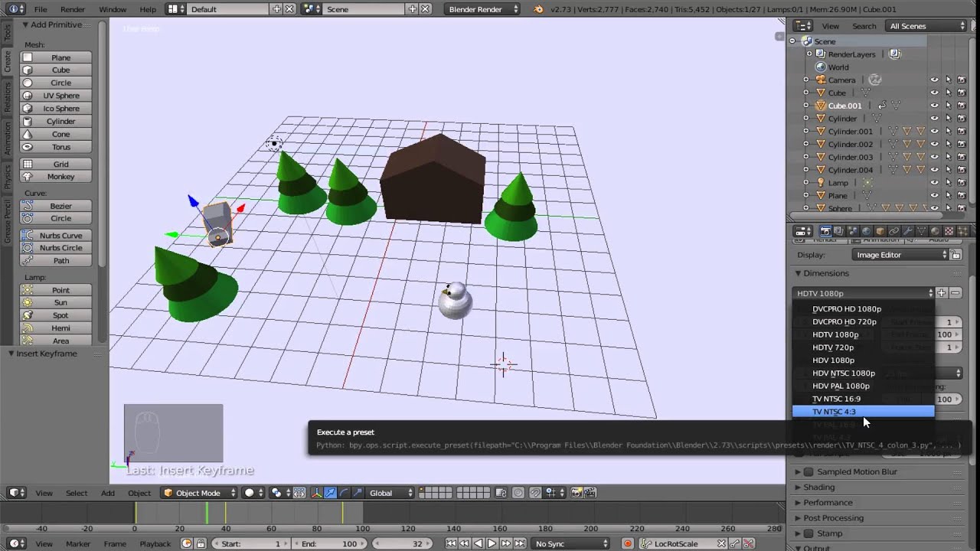
Task: Open the Window menu
Action: click(113, 9)
